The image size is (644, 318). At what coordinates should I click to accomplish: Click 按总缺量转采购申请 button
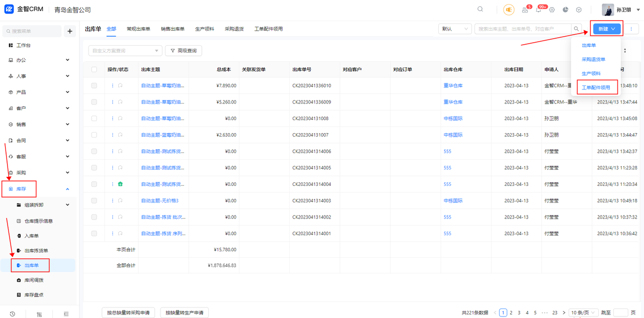point(128,313)
